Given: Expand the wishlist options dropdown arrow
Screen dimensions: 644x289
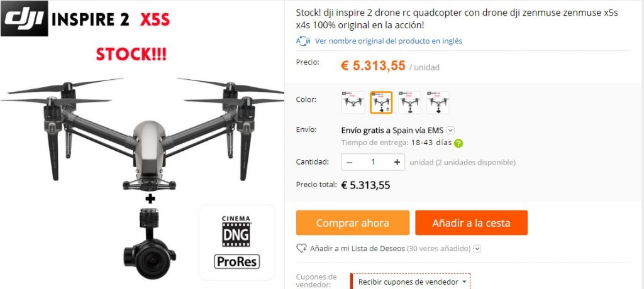Looking at the screenshot, I should [477, 249].
